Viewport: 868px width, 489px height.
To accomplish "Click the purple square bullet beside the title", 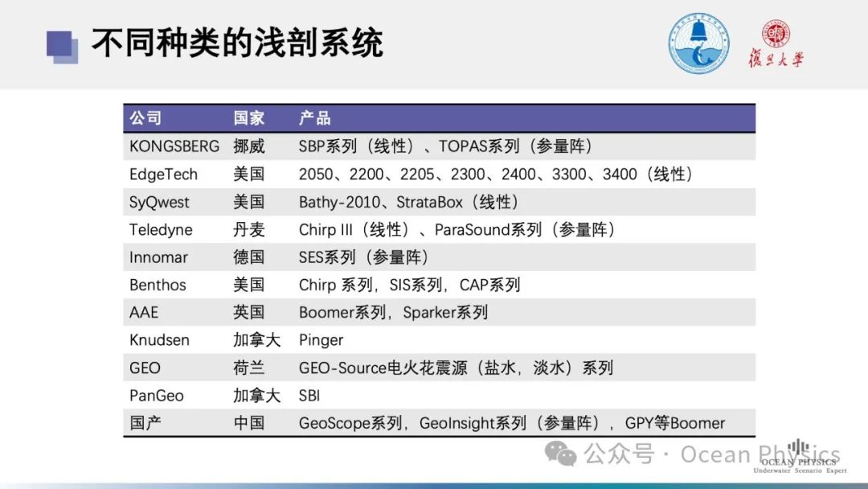I will pyautogui.click(x=62, y=46).
